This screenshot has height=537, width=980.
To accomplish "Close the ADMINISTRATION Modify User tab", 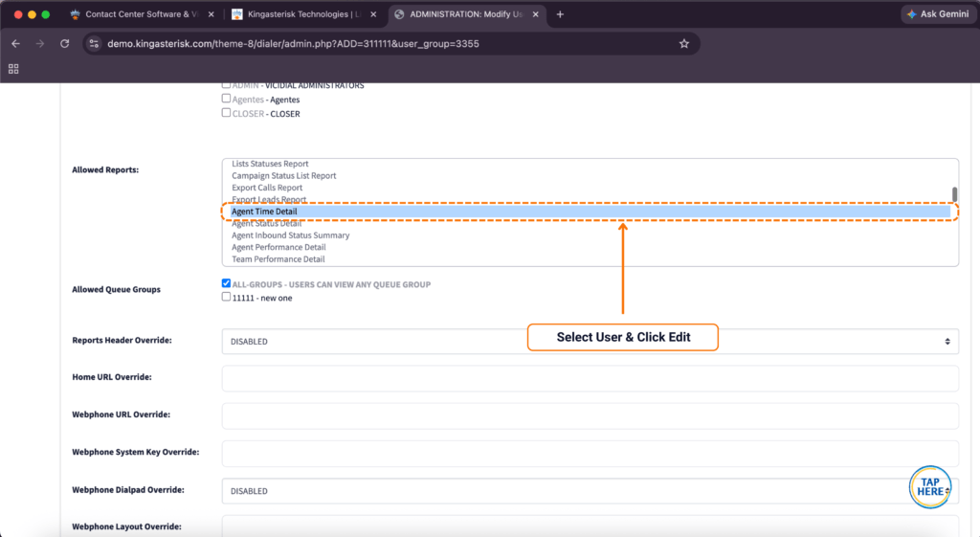I will (536, 14).
